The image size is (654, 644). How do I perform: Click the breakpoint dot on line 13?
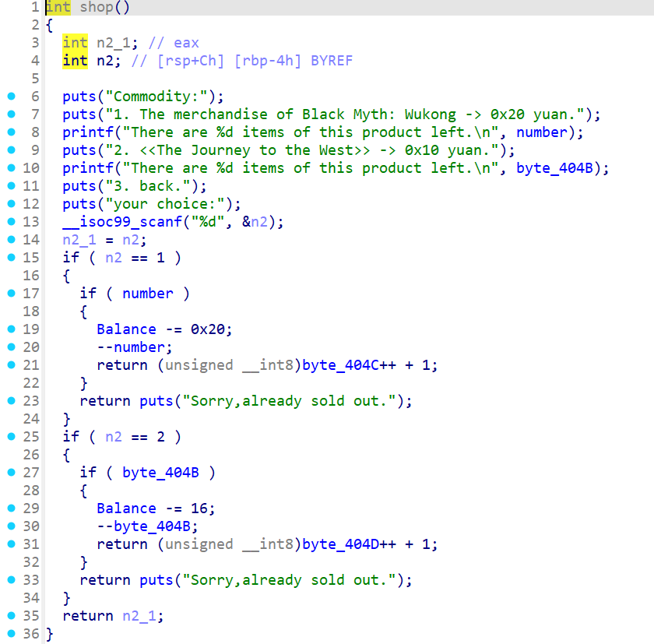coord(11,222)
